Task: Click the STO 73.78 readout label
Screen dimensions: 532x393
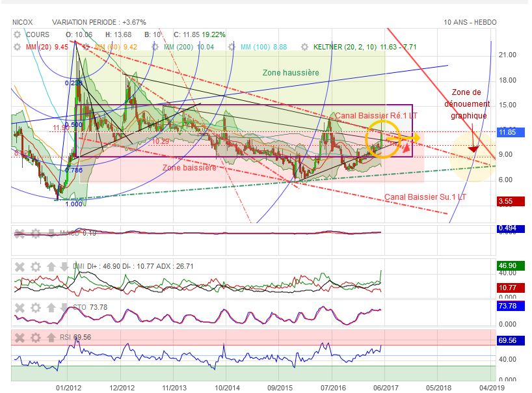Action: pos(90,307)
